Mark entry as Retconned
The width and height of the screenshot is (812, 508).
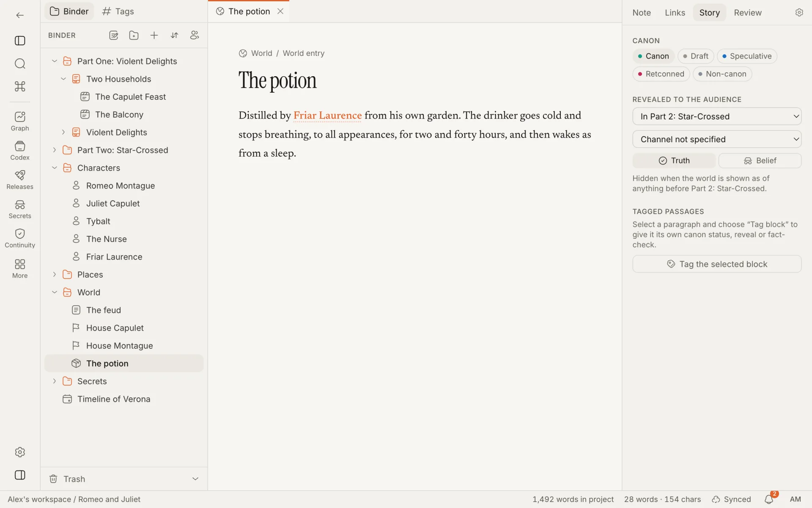pos(661,74)
